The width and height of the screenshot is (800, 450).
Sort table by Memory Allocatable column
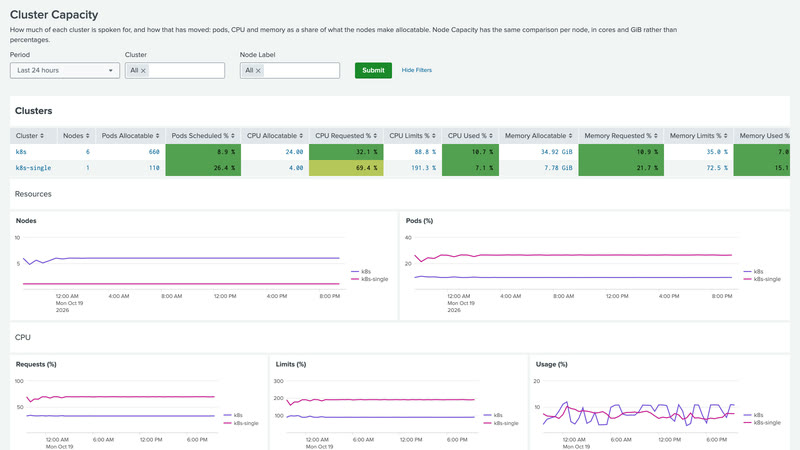(x=539, y=136)
